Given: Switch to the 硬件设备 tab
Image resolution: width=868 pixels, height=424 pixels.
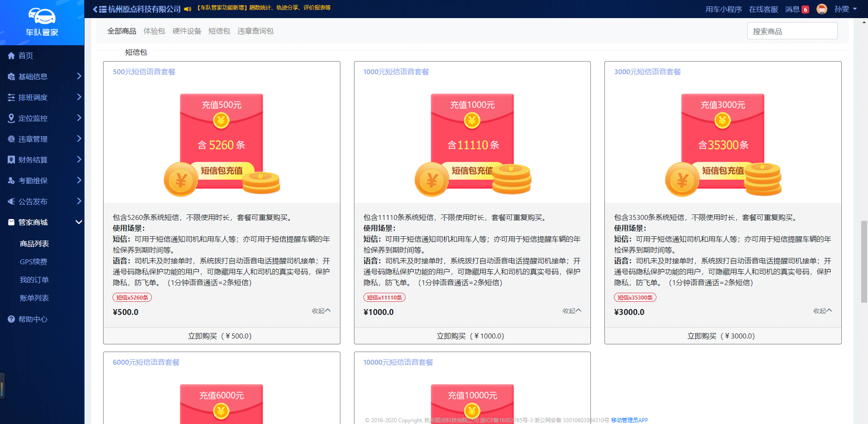Looking at the screenshot, I should [187, 31].
